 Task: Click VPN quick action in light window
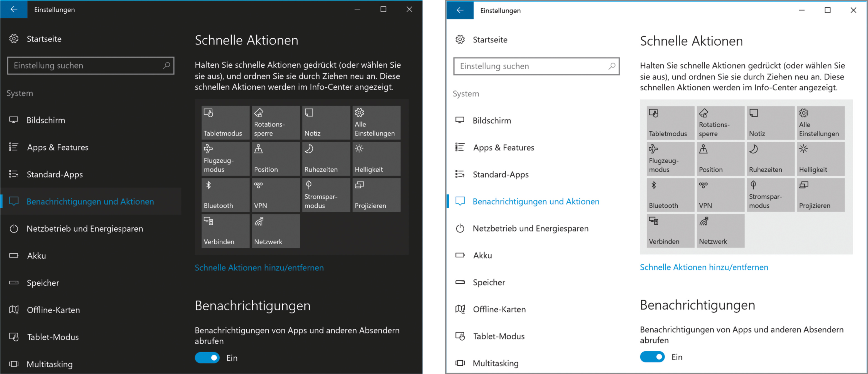[720, 195]
